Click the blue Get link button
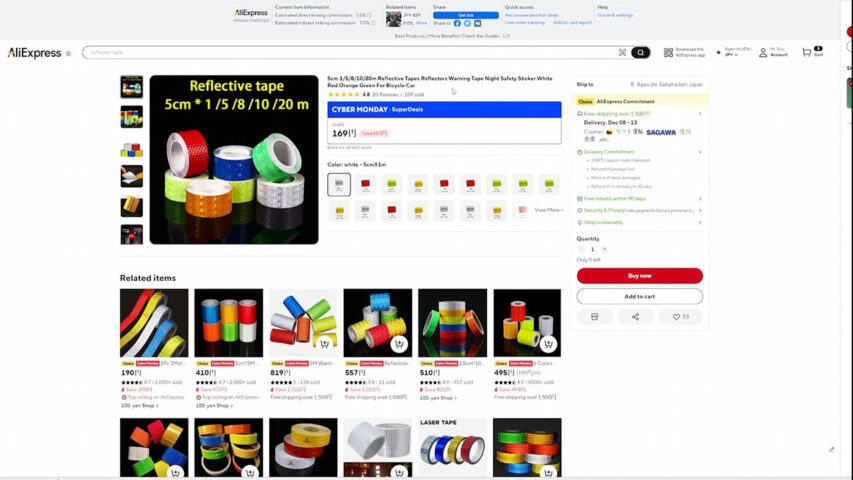The image size is (853, 480). 465,15
